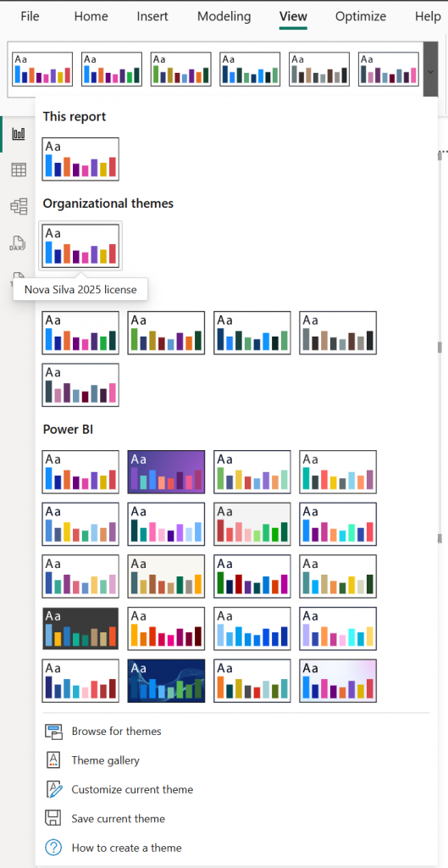Click the Theme gallery icon

pos(53,760)
